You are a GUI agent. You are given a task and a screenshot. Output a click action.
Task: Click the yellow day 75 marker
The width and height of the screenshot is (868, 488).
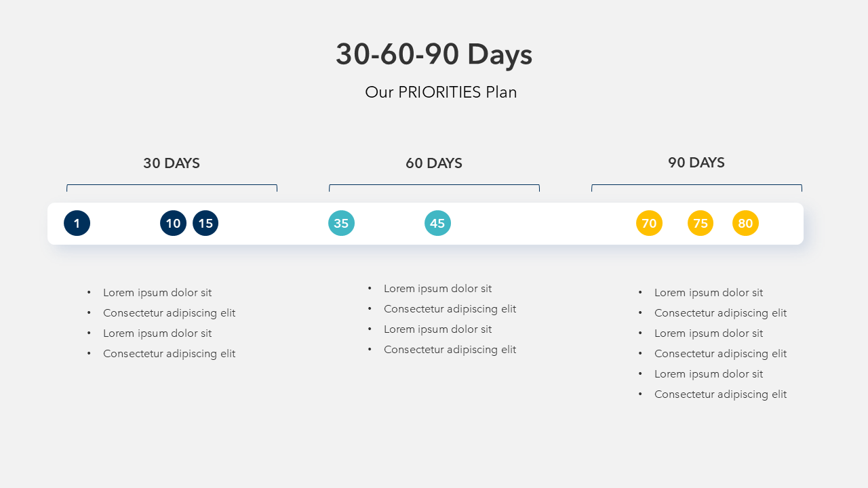701,223
